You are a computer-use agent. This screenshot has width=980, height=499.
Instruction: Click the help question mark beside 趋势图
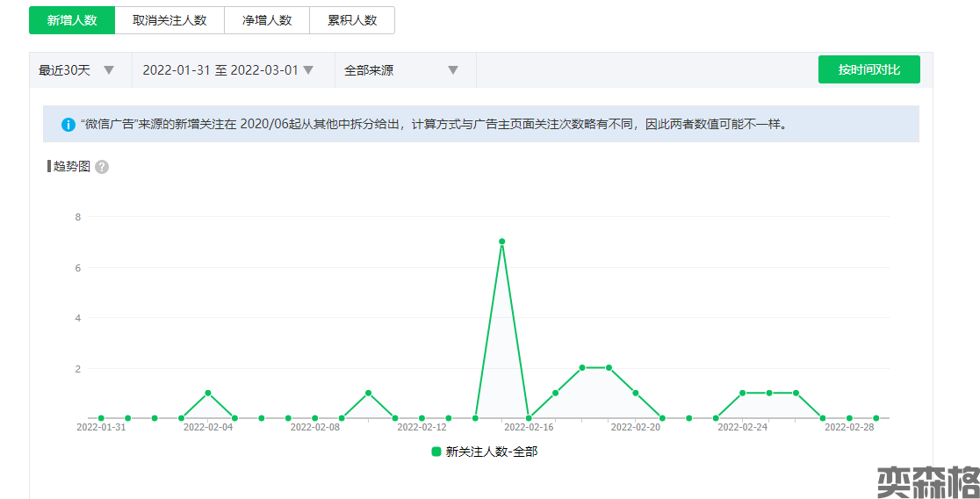[102, 167]
